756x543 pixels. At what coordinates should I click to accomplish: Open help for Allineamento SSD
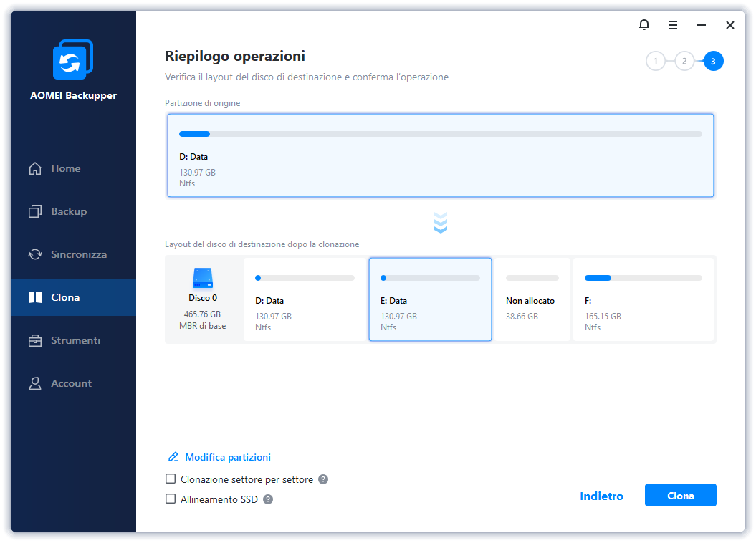click(268, 499)
